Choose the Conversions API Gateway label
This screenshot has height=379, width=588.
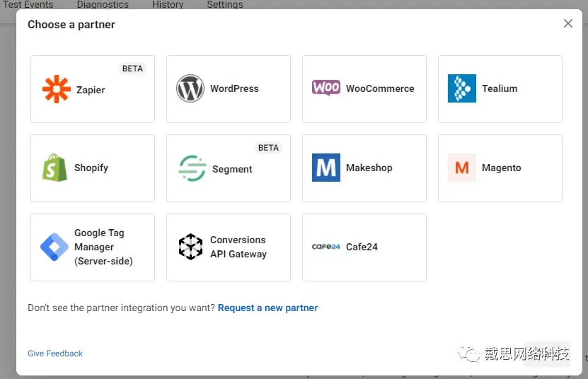[x=238, y=247]
